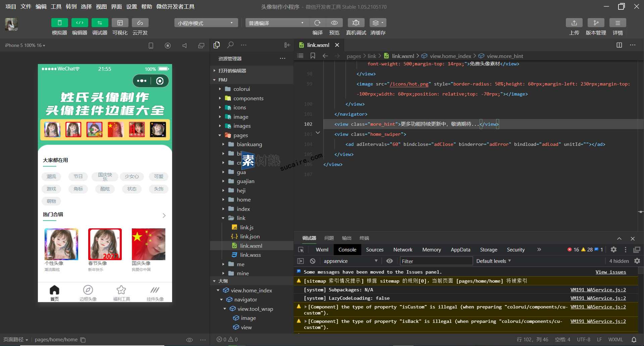Open the appservice context dropdown
Image resolution: width=644 pixels, height=346 pixels.
[x=350, y=261]
